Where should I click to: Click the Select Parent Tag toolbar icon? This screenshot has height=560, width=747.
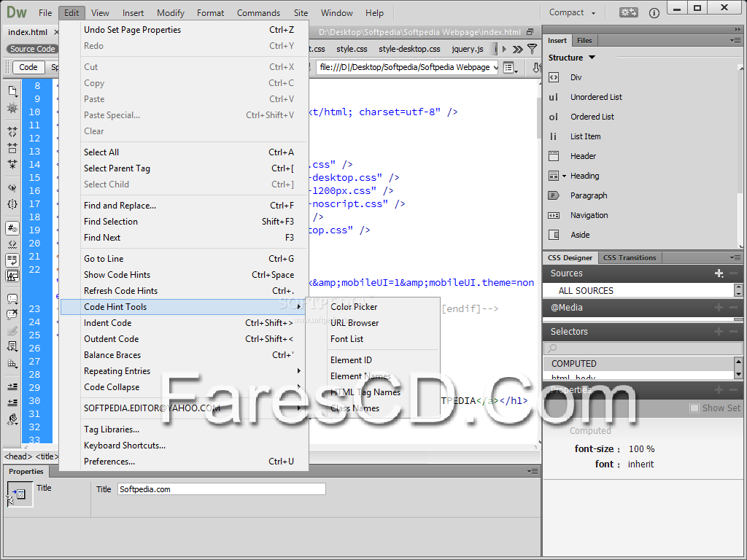coord(12,187)
